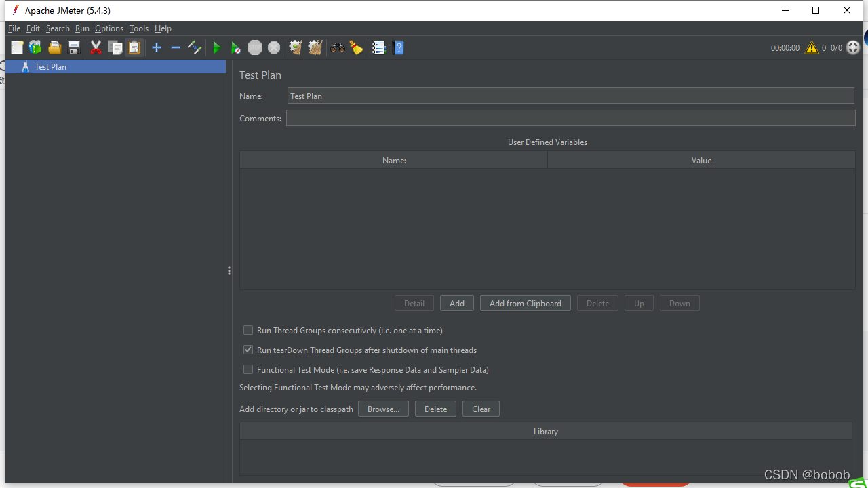The image size is (868, 488).
Task: Click the New test plan icon
Action: coord(17,47)
